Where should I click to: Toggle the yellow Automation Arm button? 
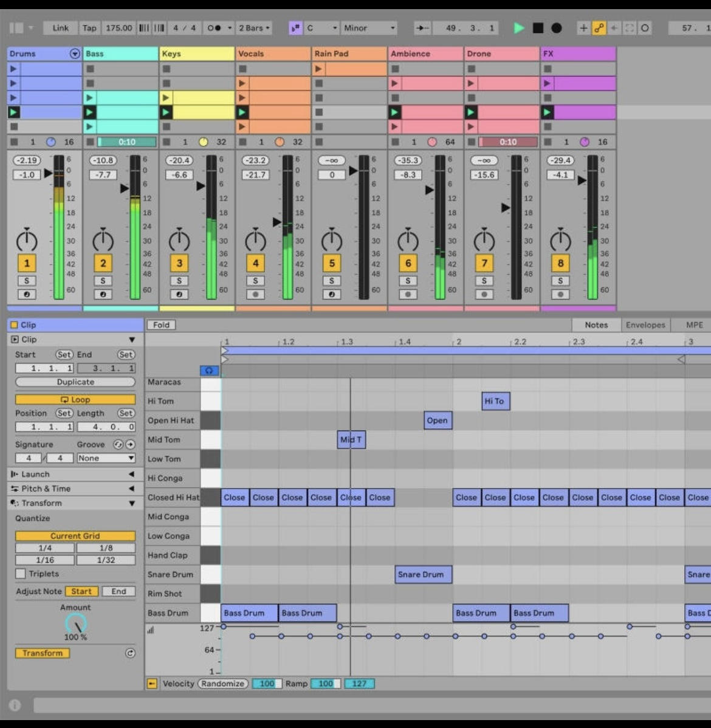[599, 28]
